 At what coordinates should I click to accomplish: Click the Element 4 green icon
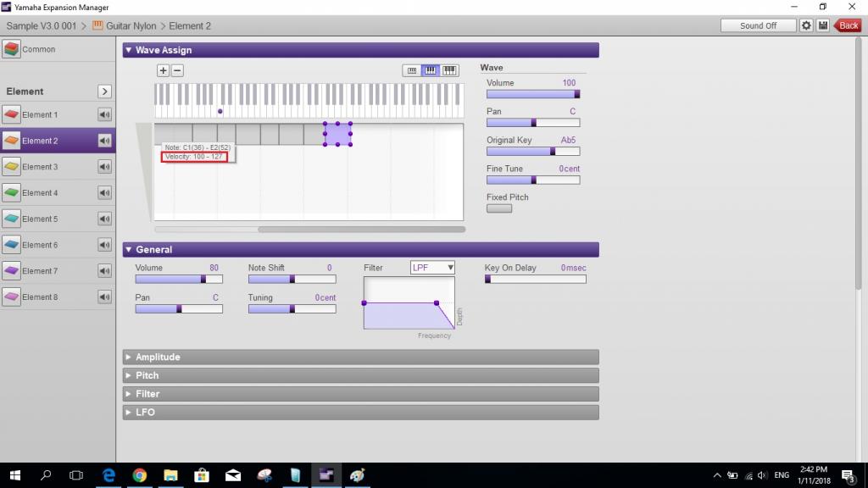coord(11,192)
